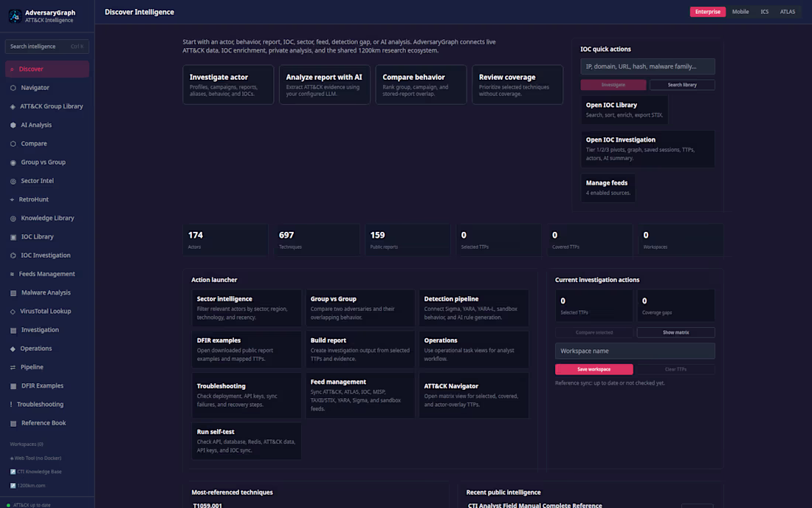This screenshot has height=508, width=812.
Task: Click the Group vs Group sidebar icon
Action: pos(13,162)
